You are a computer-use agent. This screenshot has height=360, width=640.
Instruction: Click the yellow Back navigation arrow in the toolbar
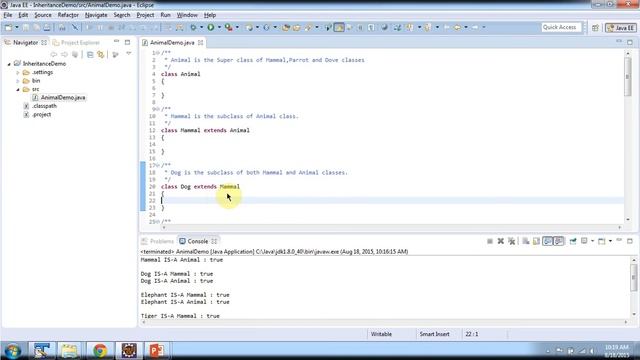[x=457, y=27]
